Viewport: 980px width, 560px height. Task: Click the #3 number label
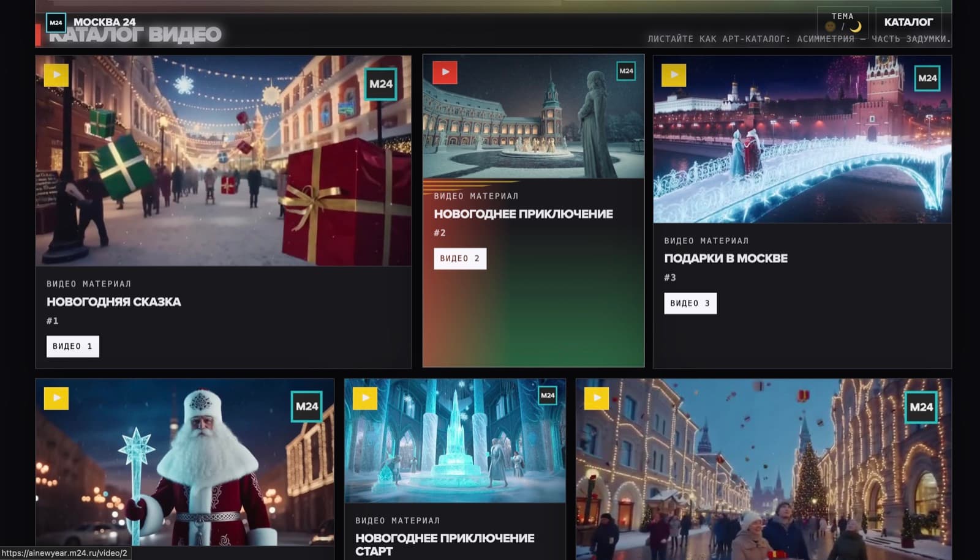[670, 277]
